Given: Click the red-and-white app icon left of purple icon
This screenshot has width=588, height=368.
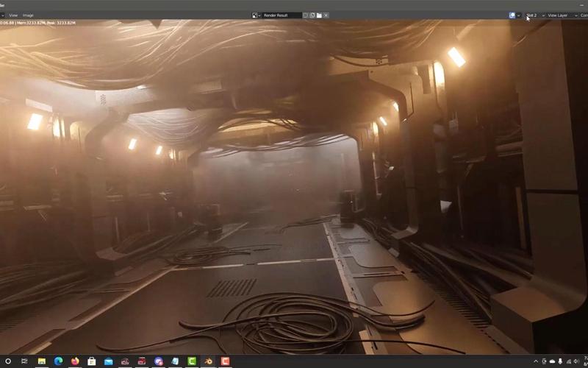Looking at the screenshot, I should (142, 361).
